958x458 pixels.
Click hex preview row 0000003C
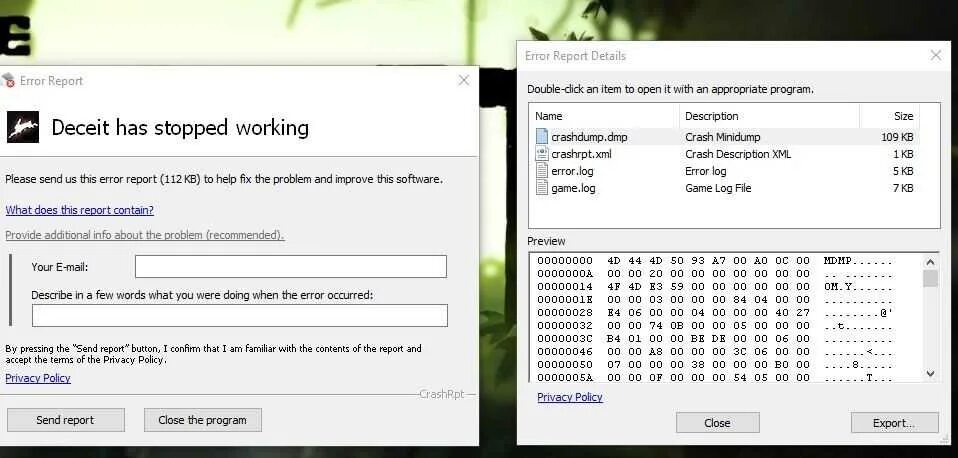coord(715,338)
